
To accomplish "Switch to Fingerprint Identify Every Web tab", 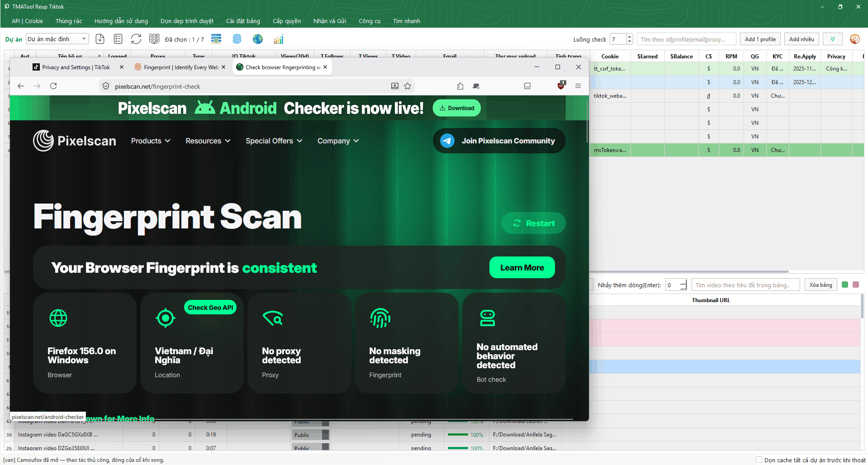I will [x=177, y=67].
